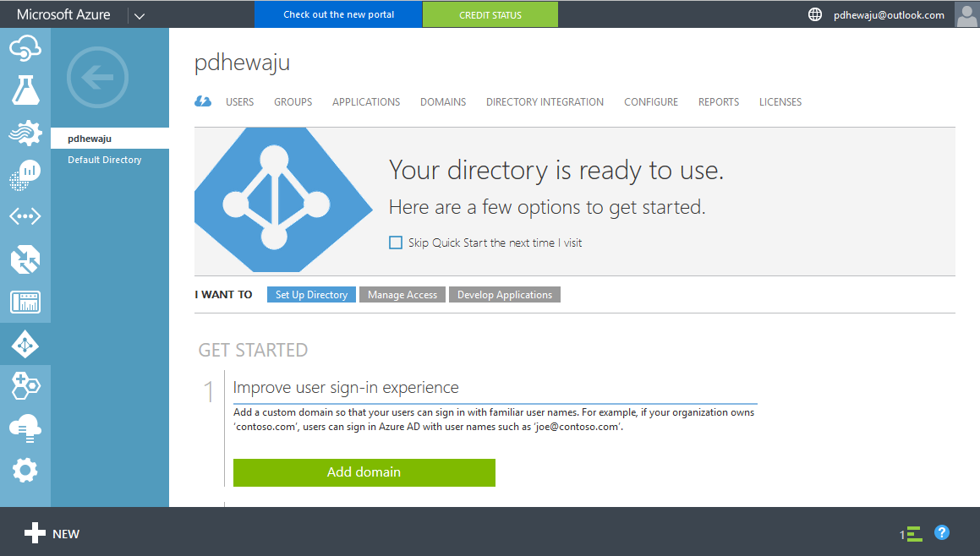Open the APPLICATIONS tab

(366, 102)
